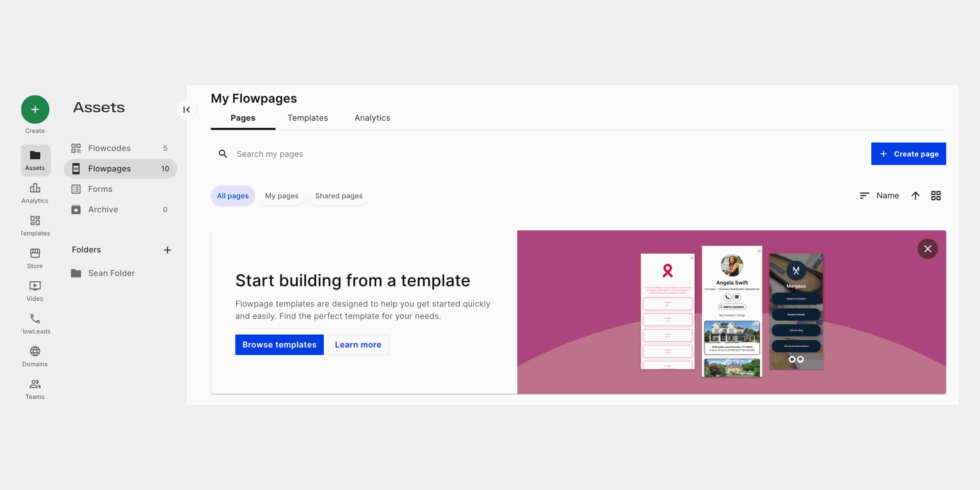Screen dimensions: 980x490
Task: Open FlowLeads from the sidebar
Action: tap(35, 324)
